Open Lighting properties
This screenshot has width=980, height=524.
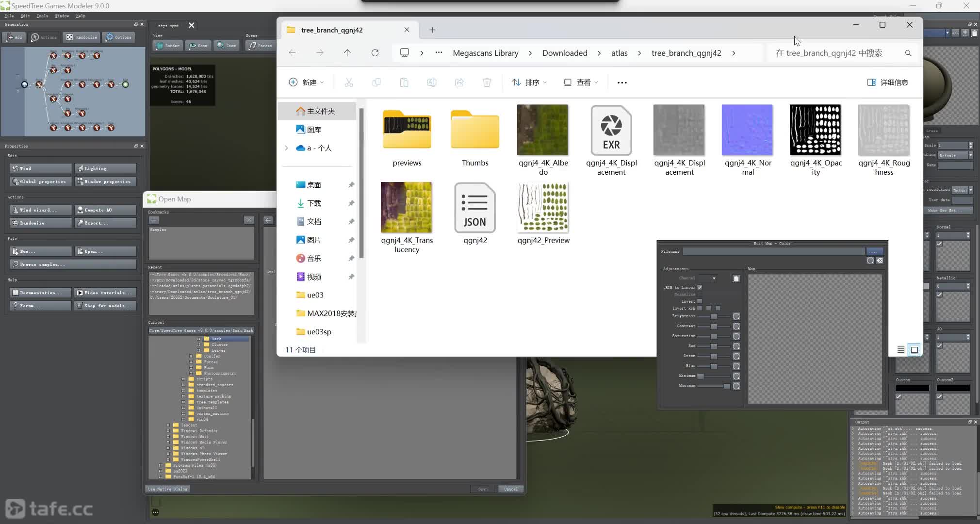(x=106, y=168)
